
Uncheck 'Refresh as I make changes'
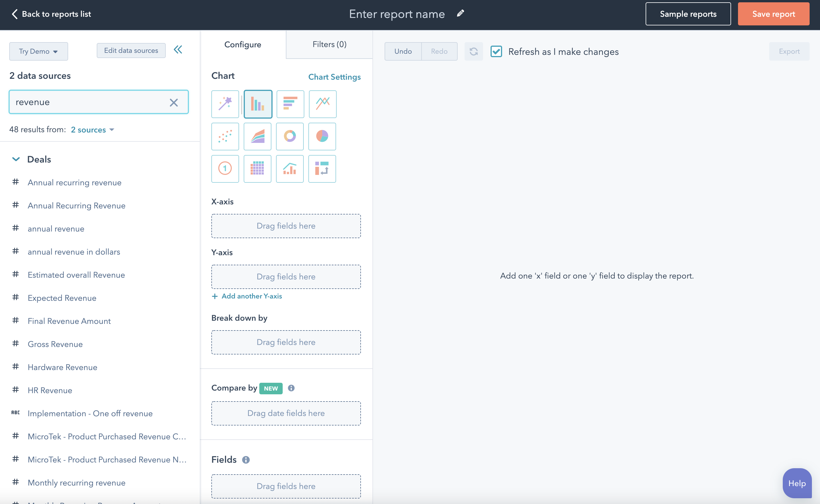click(496, 51)
